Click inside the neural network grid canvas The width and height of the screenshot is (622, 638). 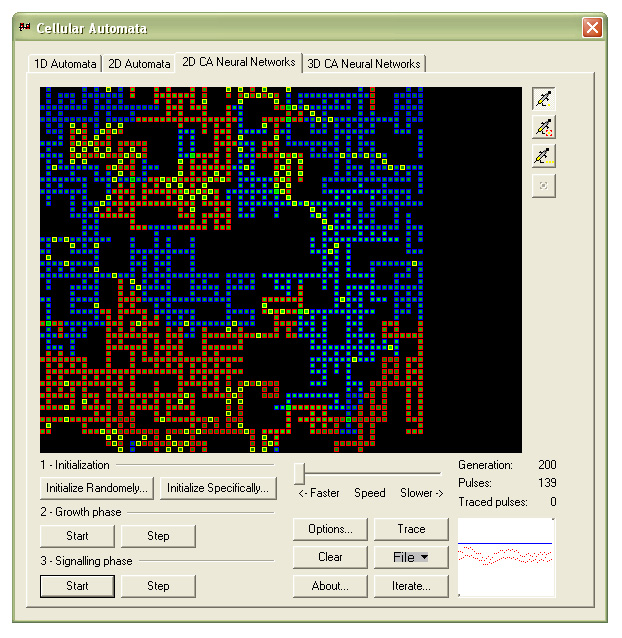coord(281,269)
